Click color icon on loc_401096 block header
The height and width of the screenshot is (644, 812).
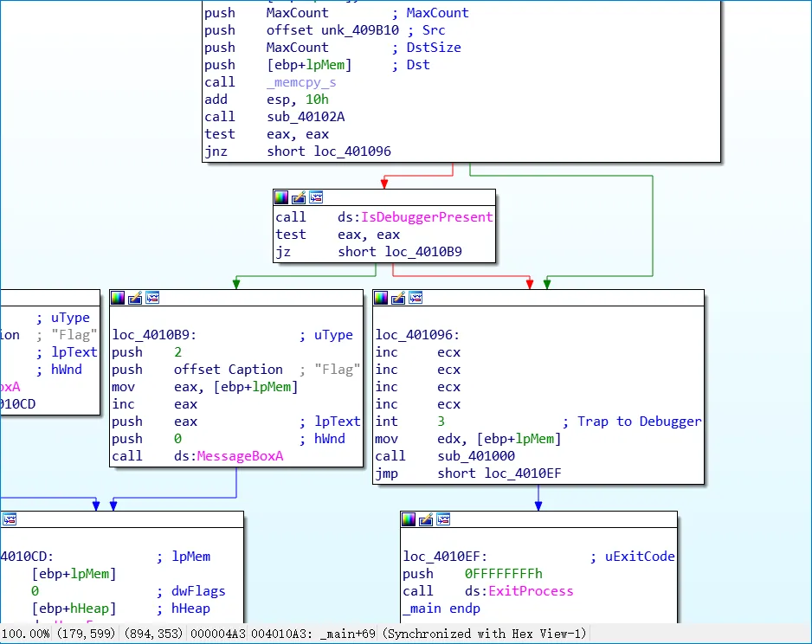pyautogui.click(x=381, y=298)
